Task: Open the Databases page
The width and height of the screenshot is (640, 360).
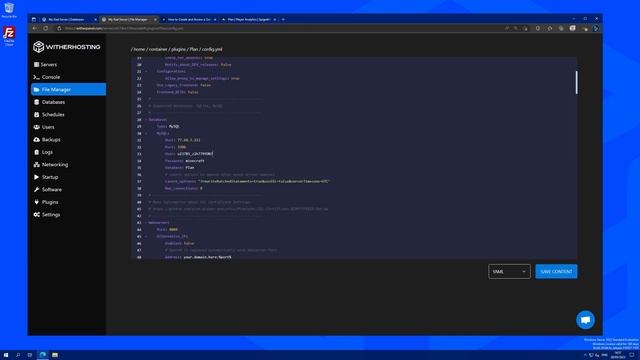Action: pos(68,102)
